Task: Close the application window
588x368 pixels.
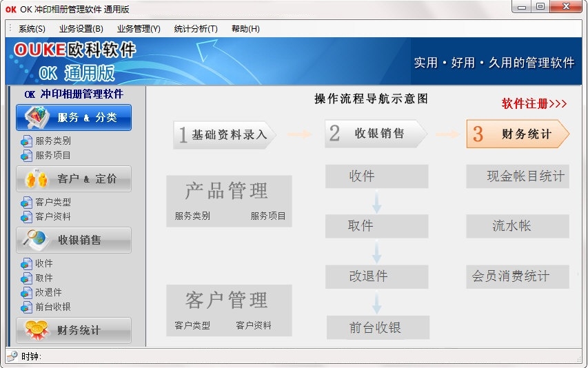Action: 566,7
